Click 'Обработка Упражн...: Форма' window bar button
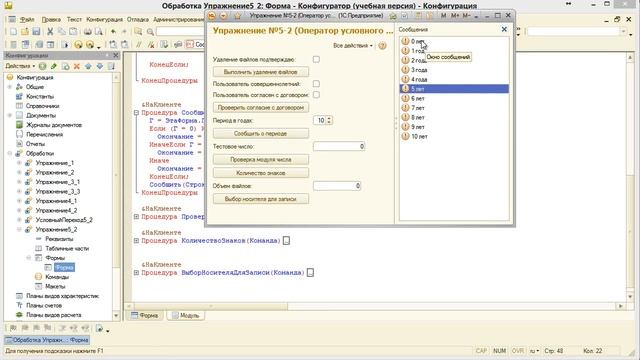 pyautogui.click(x=47, y=340)
